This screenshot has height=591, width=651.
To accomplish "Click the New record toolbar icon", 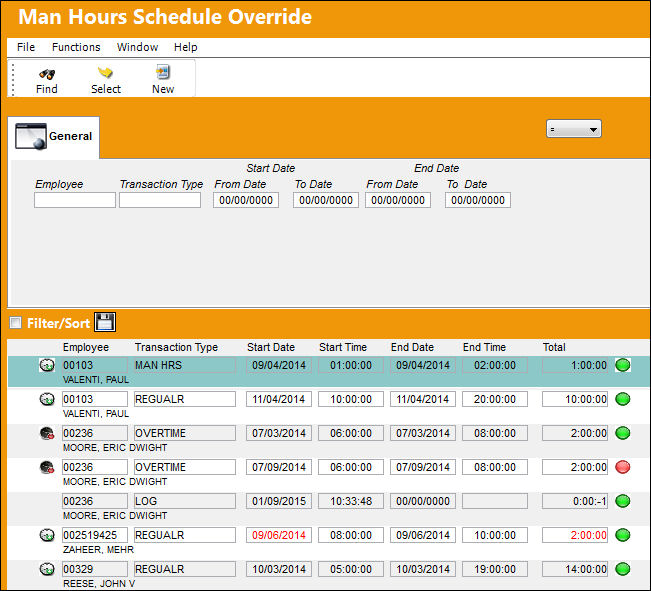I will click(163, 72).
